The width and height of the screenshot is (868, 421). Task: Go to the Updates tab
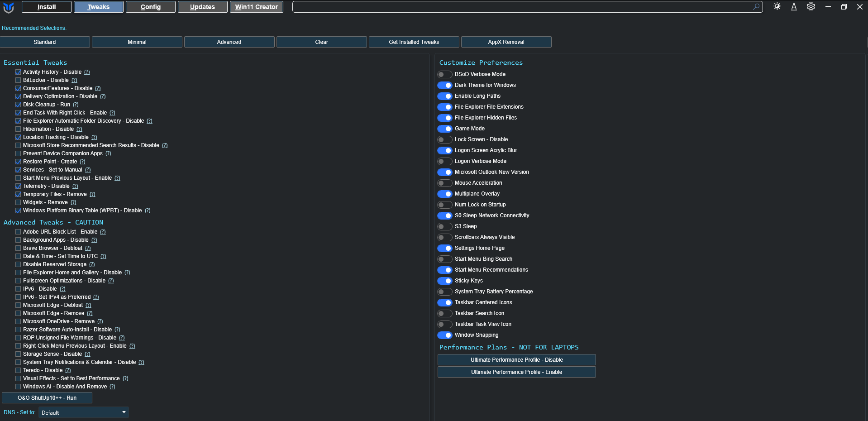coord(203,7)
